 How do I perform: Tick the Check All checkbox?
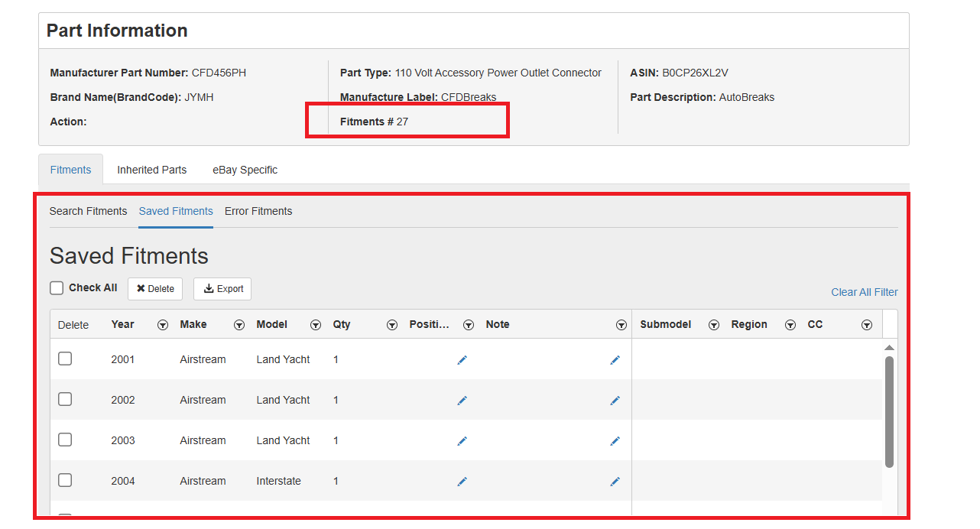pyautogui.click(x=57, y=288)
